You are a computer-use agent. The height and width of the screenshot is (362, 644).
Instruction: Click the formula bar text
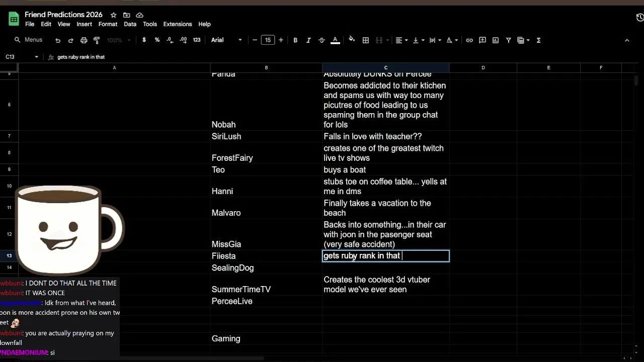point(81,57)
